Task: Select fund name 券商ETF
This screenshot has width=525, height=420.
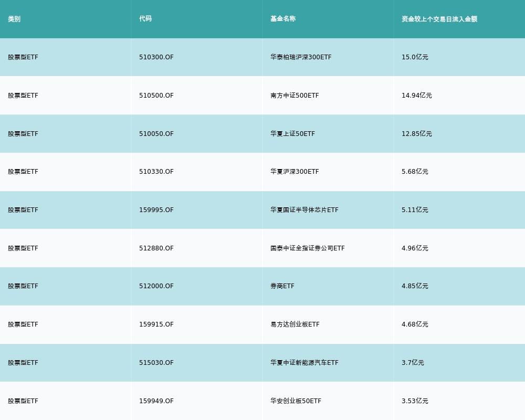Action: click(x=282, y=286)
